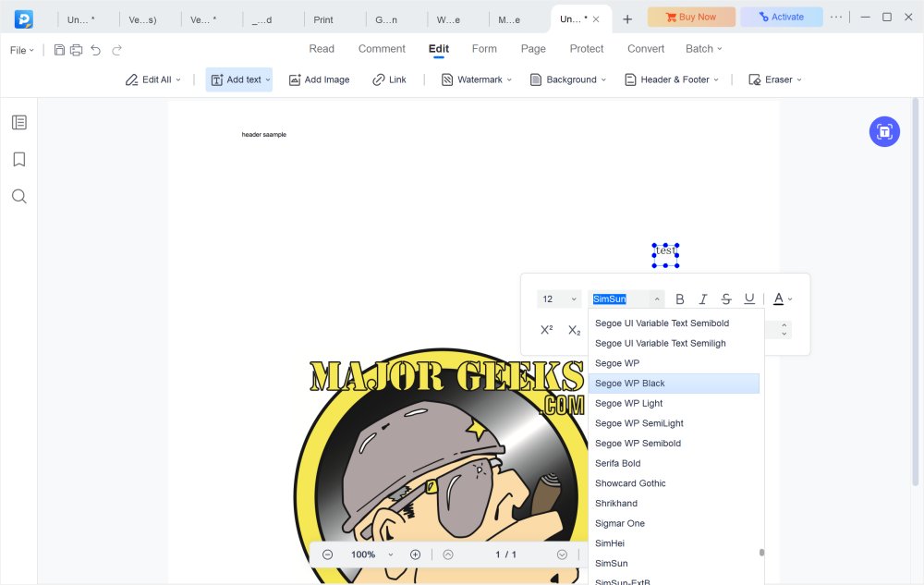The image size is (924, 585).
Task: Toggle Underline formatting
Action: click(x=749, y=299)
